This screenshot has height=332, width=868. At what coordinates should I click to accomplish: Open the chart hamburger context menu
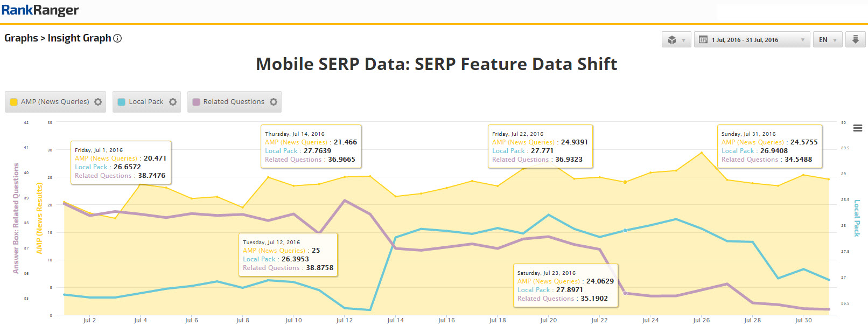(x=858, y=128)
